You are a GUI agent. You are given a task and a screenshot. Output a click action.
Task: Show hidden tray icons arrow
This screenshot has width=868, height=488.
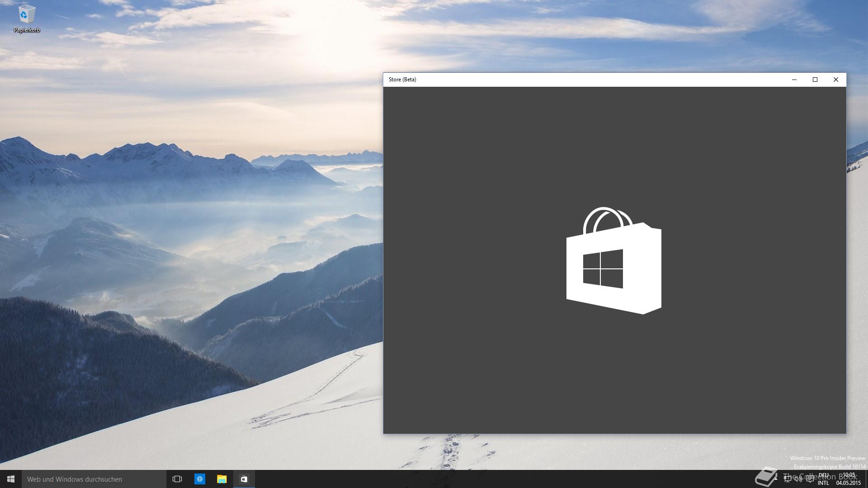click(776, 479)
